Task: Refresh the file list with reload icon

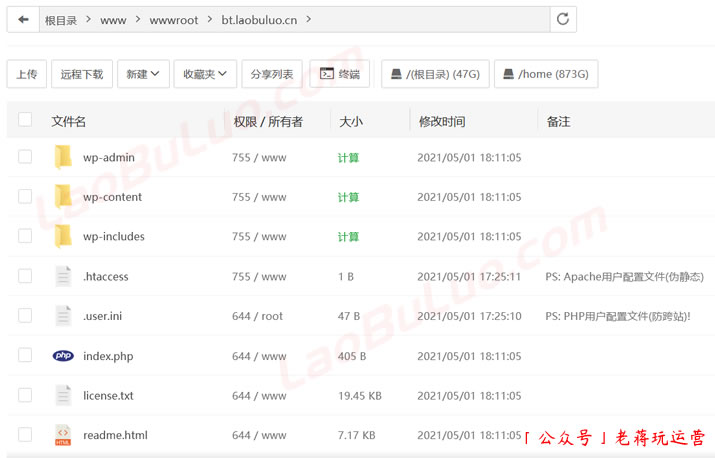Action: [x=563, y=19]
